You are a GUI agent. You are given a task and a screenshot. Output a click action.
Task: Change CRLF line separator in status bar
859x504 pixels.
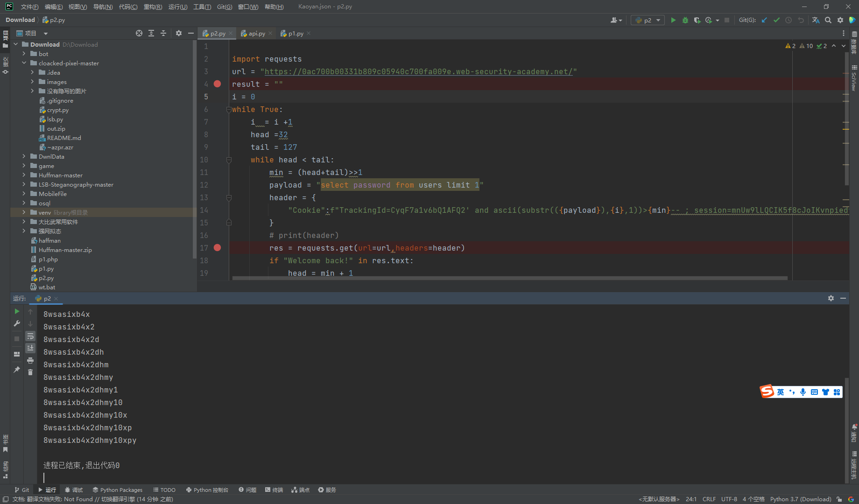point(709,499)
